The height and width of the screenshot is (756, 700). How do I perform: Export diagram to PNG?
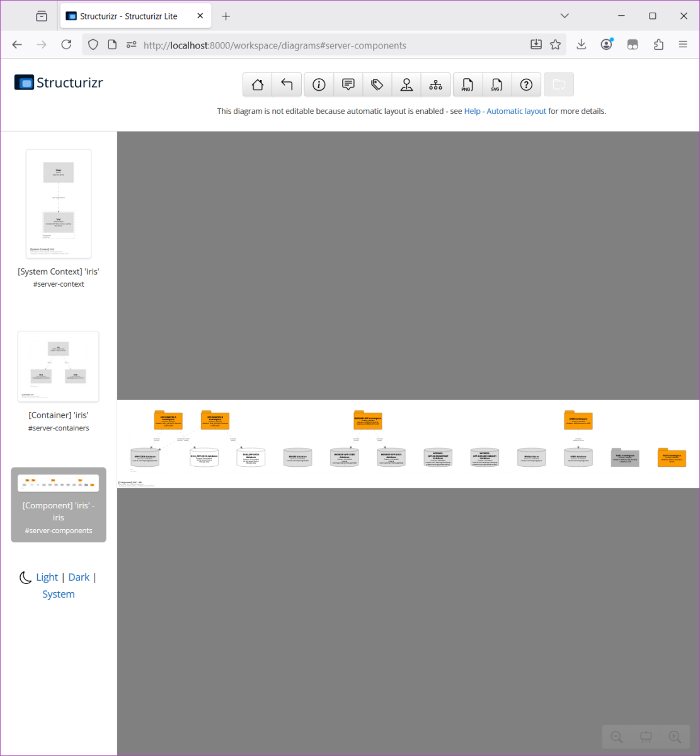[468, 84]
